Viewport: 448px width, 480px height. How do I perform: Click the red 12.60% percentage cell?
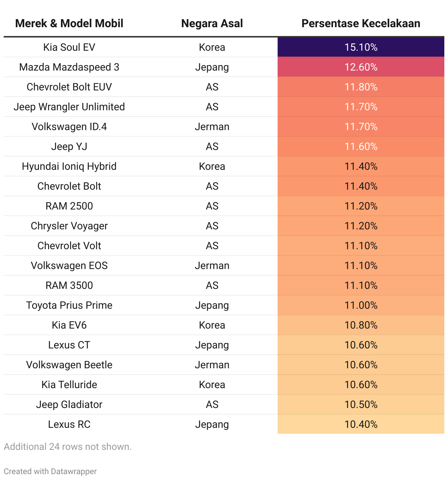tap(361, 67)
